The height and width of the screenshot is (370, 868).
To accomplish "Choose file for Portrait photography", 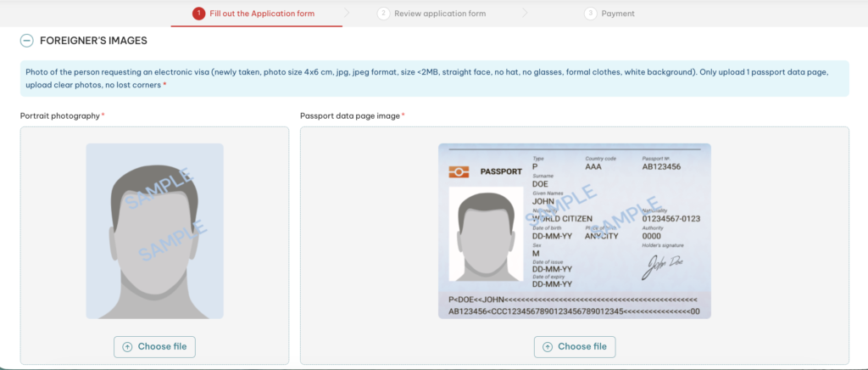I will 154,347.
